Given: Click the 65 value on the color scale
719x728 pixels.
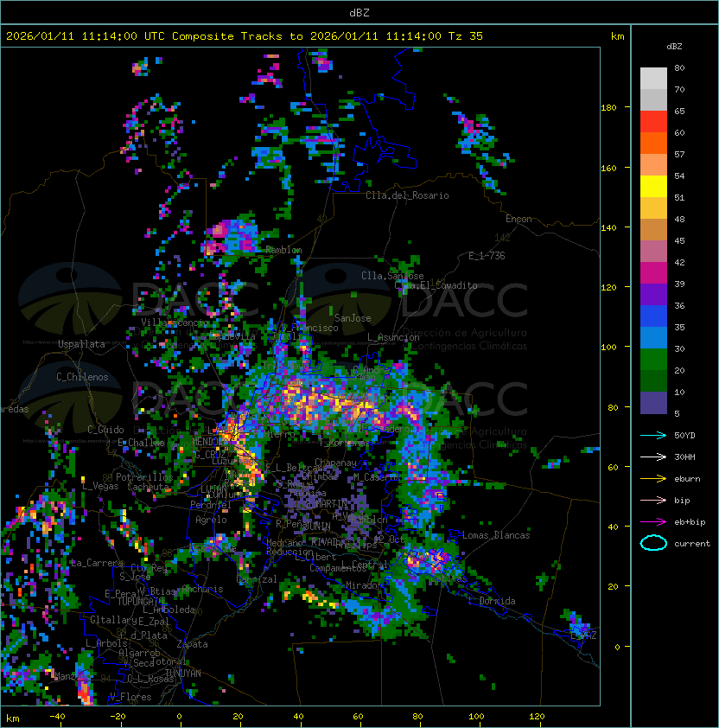Looking at the screenshot, I should [679, 111].
